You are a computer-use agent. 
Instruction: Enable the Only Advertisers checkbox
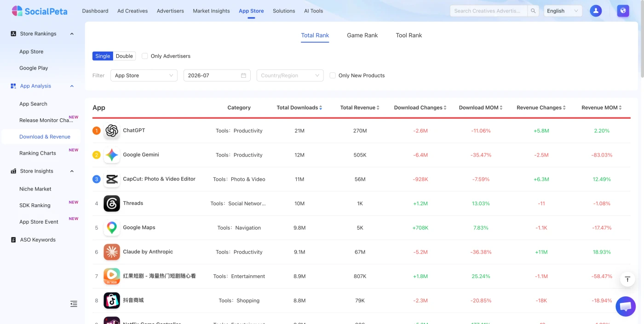click(145, 56)
